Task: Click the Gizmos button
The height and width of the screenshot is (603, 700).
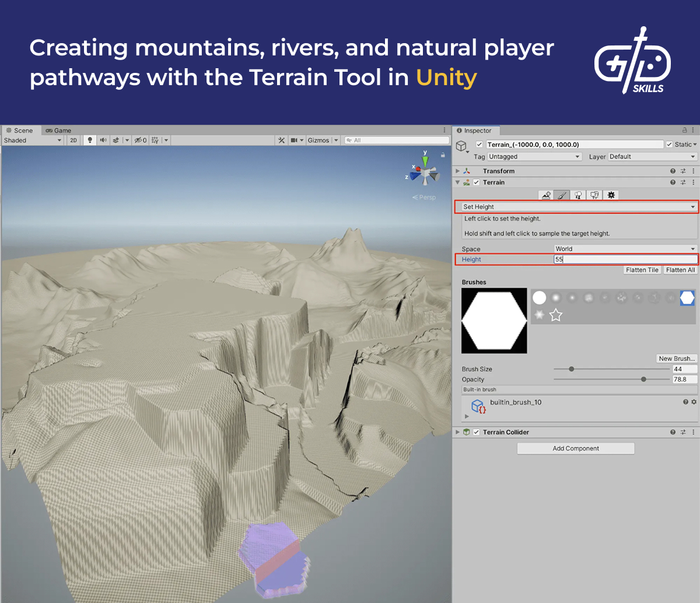Action: pyautogui.click(x=318, y=140)
